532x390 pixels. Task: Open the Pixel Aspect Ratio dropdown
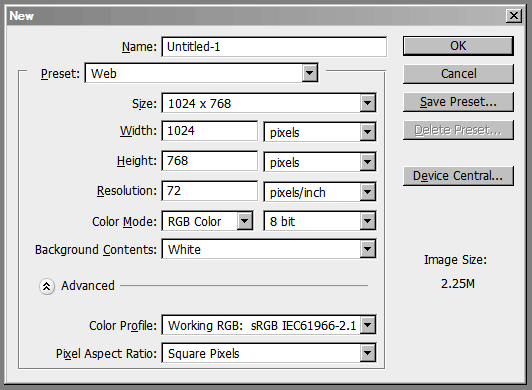click(269, 353)
